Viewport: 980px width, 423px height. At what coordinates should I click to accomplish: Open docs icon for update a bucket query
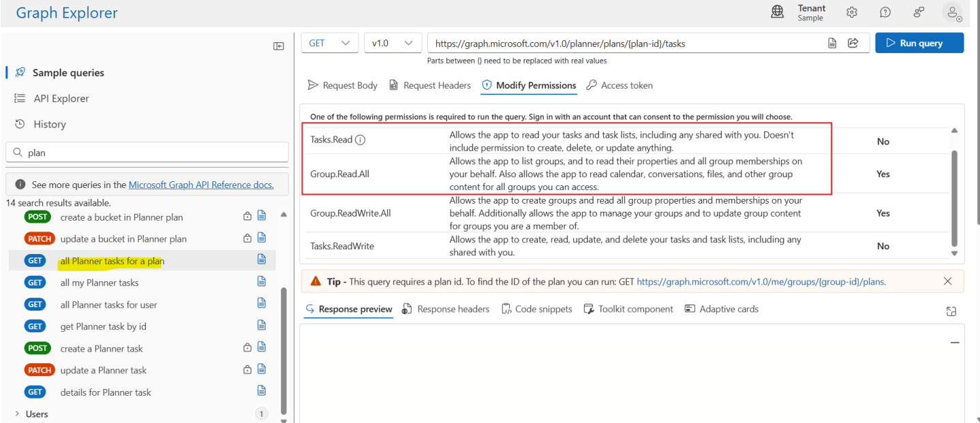262,238
